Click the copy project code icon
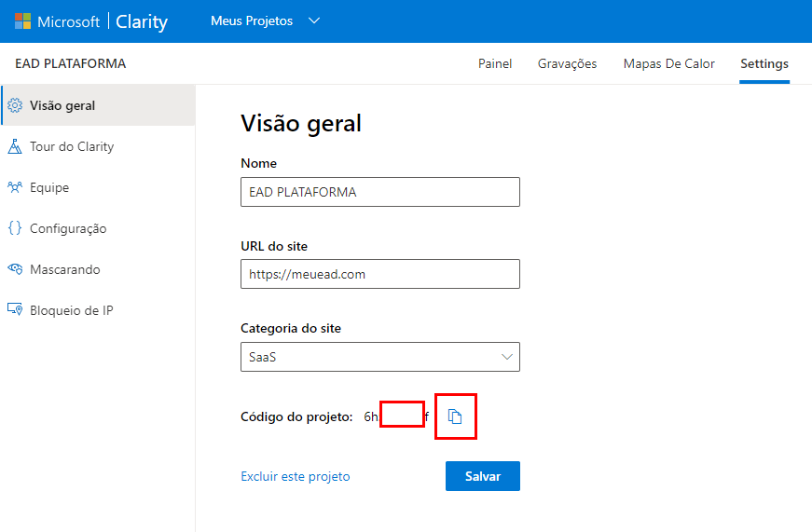 coord(455,416)
